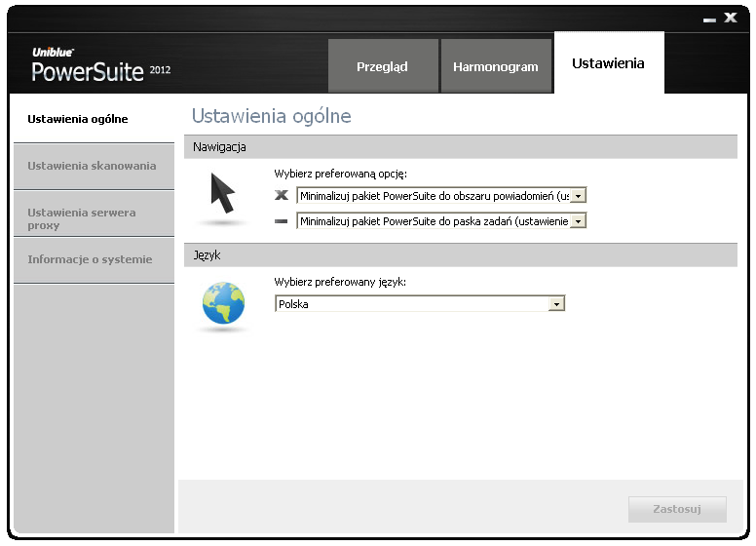Click the Zastosuj button
The width and height of the screenshot is (756, 546).
(677, 509)
